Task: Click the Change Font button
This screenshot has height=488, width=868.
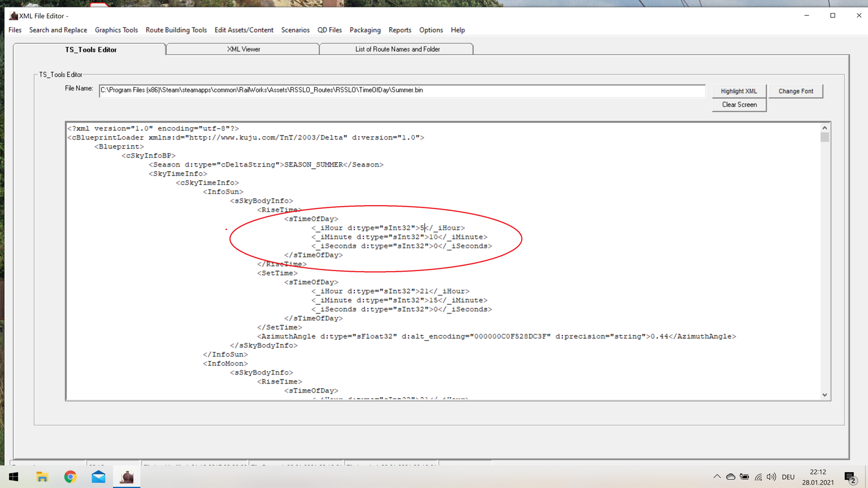Action: (796, 91)
